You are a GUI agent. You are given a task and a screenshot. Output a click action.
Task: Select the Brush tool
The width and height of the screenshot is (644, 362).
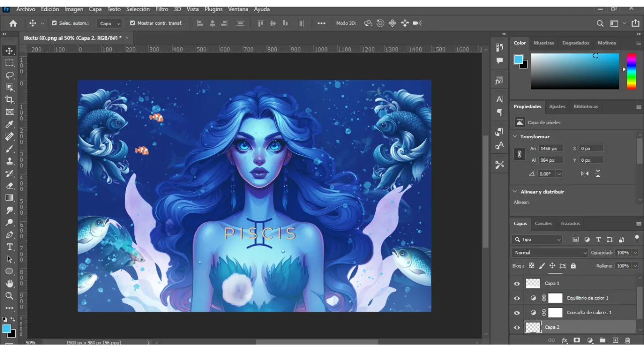pyautogui.click(x=10, y=149)
